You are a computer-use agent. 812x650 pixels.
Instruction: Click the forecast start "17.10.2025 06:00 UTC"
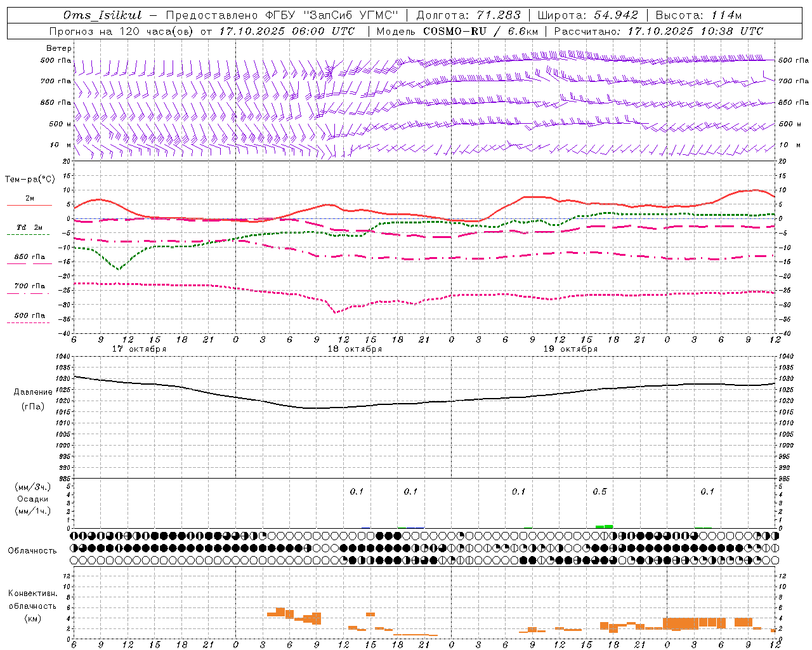287,31
